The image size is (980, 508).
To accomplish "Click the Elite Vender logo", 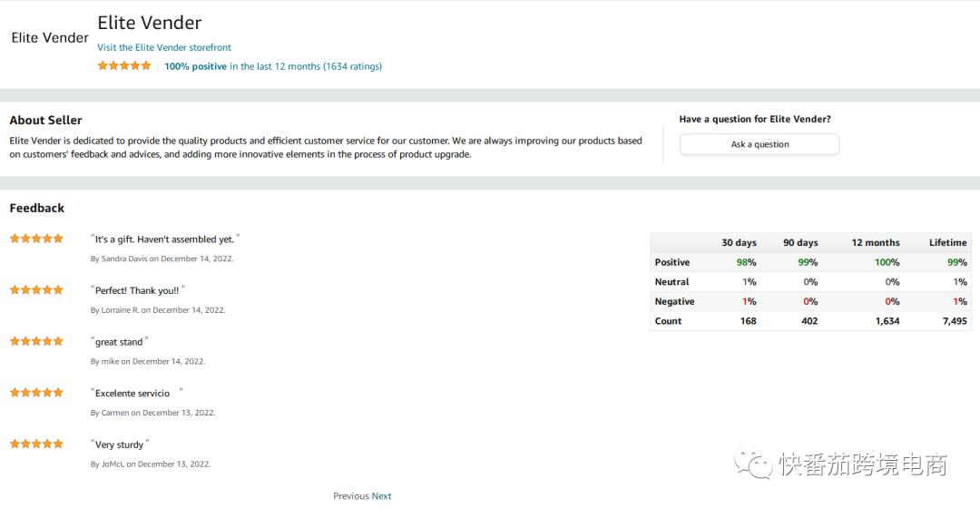I will (x=50, y=37).
